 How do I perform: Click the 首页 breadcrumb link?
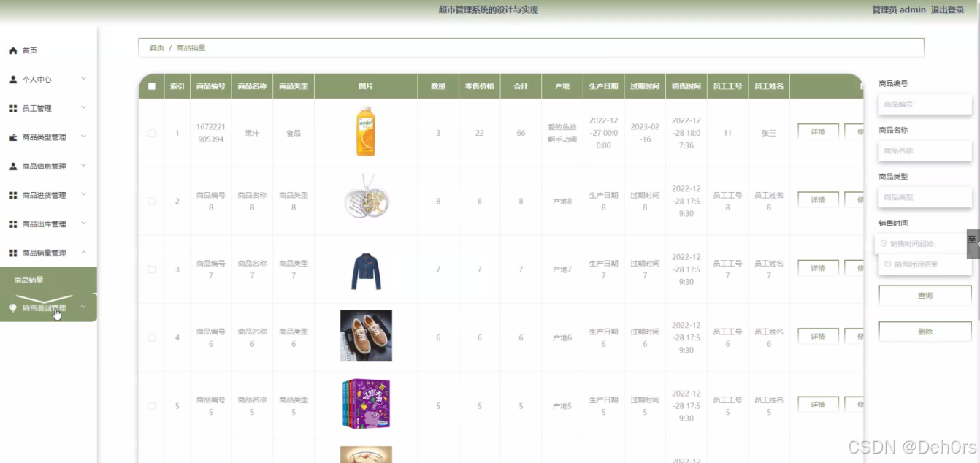[157, 48]
